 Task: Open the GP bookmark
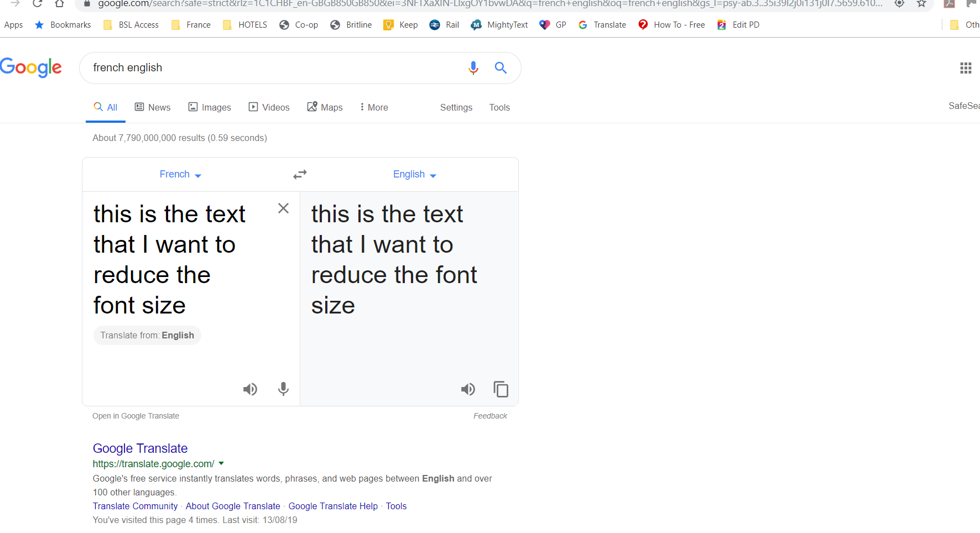(553, 25)
